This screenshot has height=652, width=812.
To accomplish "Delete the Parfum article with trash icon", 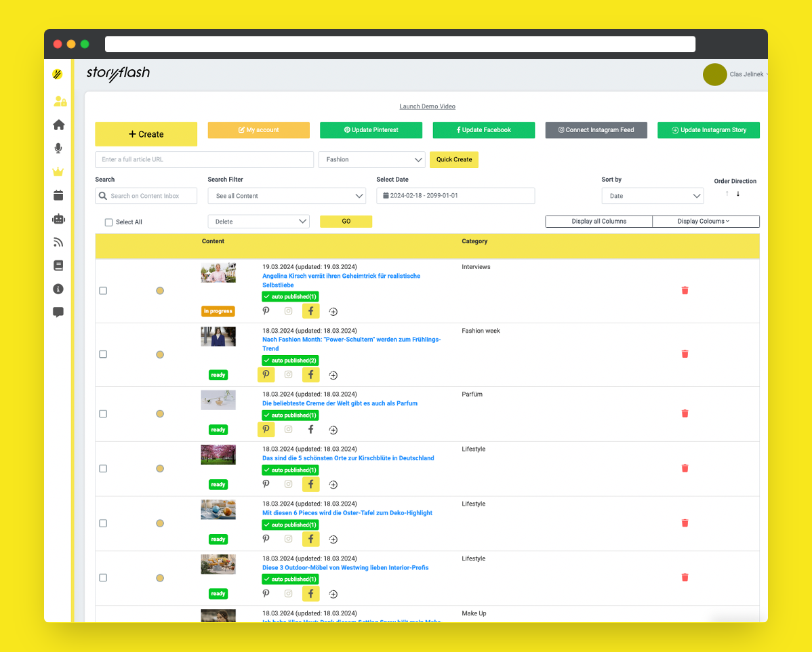I will pyautogui.click(x=685, y=414).
